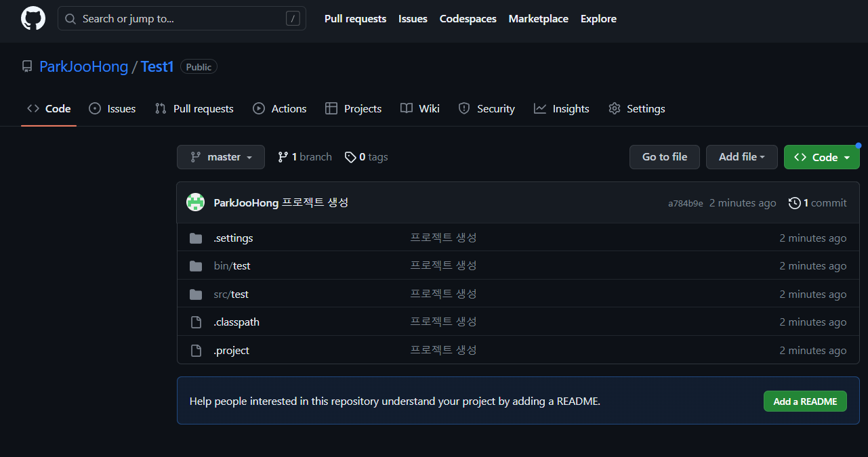Screen dimensions: 868x457
Task: Open the bin/test folder
Action: (x=232, y=266)
